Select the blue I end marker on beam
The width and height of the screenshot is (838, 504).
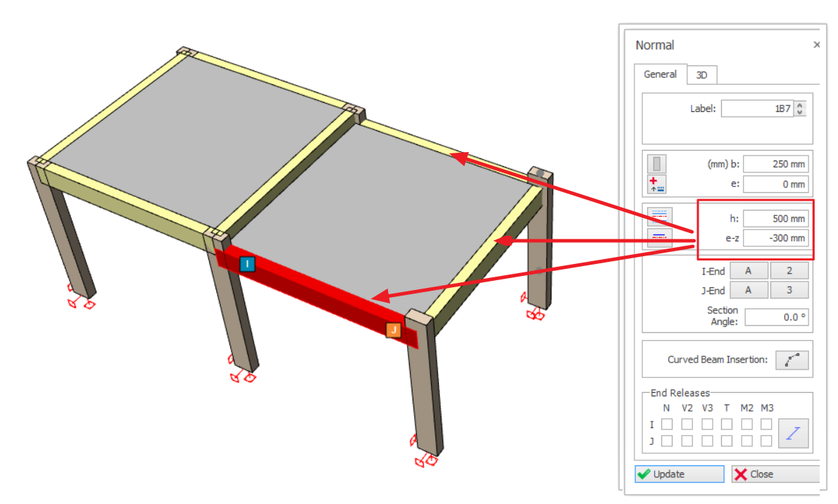coord(247,264)
